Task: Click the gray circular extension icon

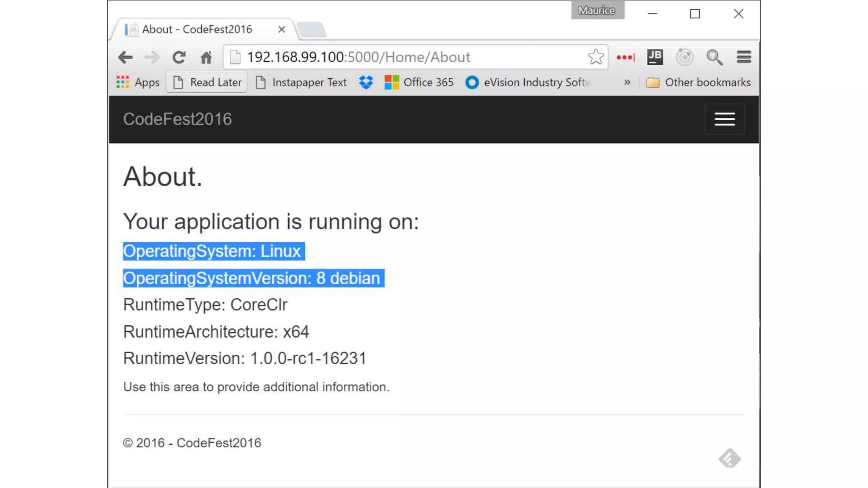Action: pyautogui.click(x=684, y=57)
